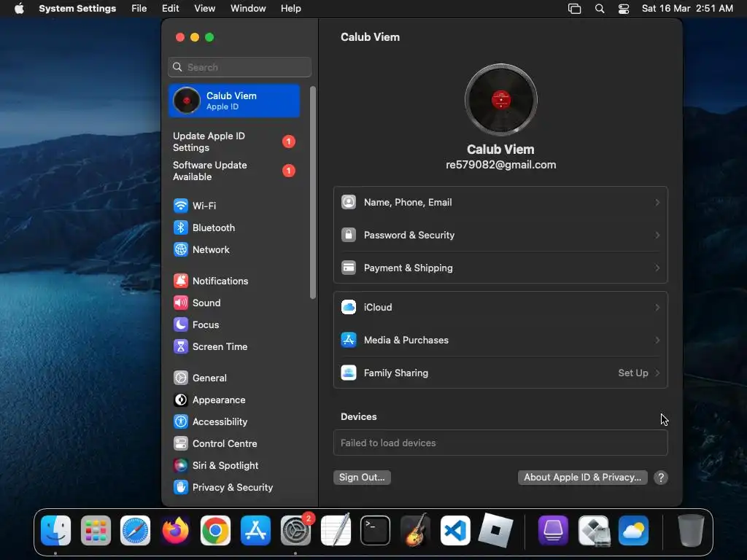Open Control Centre from menu bar
The image size is (747, 560).
pos(624,9)
